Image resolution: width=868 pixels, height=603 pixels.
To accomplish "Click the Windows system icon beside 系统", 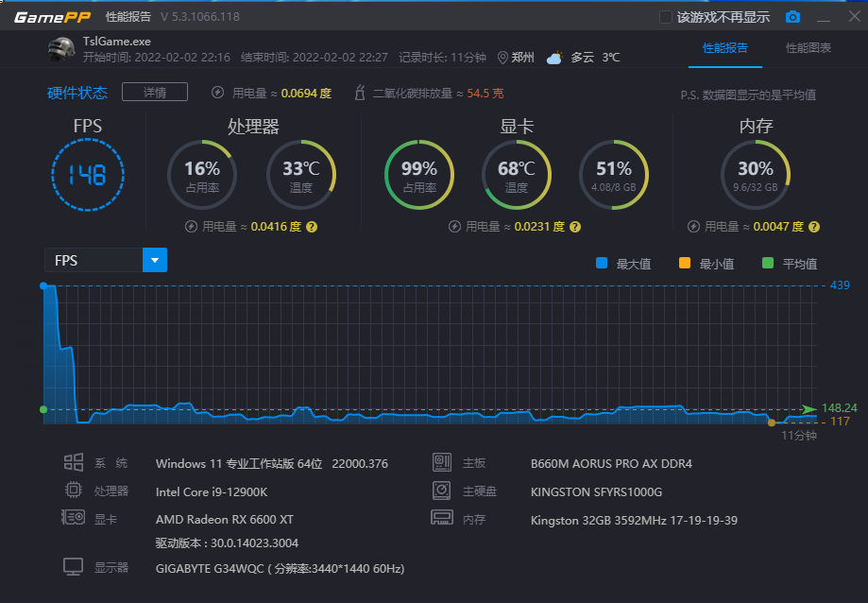I will click(74, 462).
